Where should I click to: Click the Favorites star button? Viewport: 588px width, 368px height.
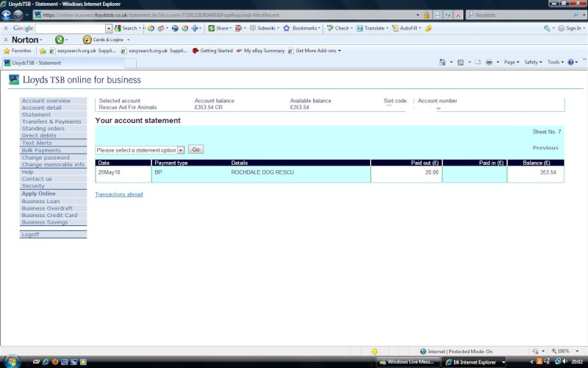pyautogui.click(x=17, y=51)
